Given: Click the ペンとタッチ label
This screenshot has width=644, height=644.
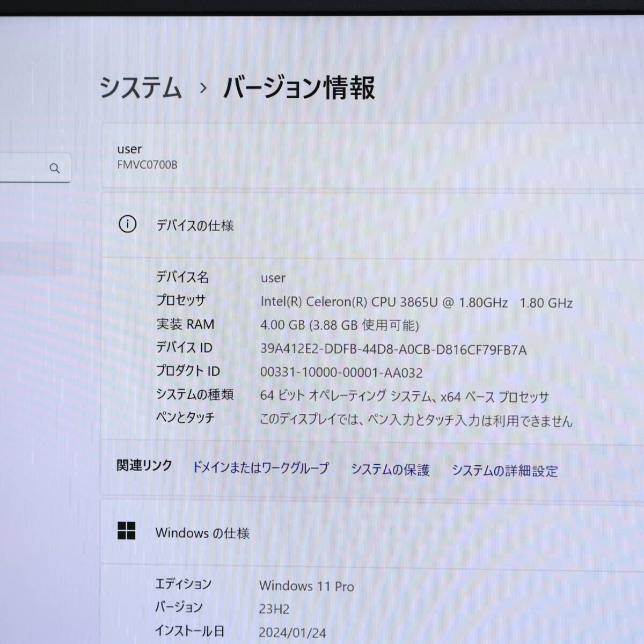Looking at the screenshot, I should [x=185, y=418].
